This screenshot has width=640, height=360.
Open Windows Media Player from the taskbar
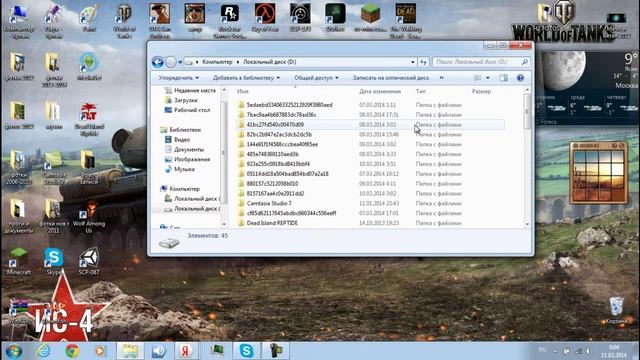[x=100, y=351]
